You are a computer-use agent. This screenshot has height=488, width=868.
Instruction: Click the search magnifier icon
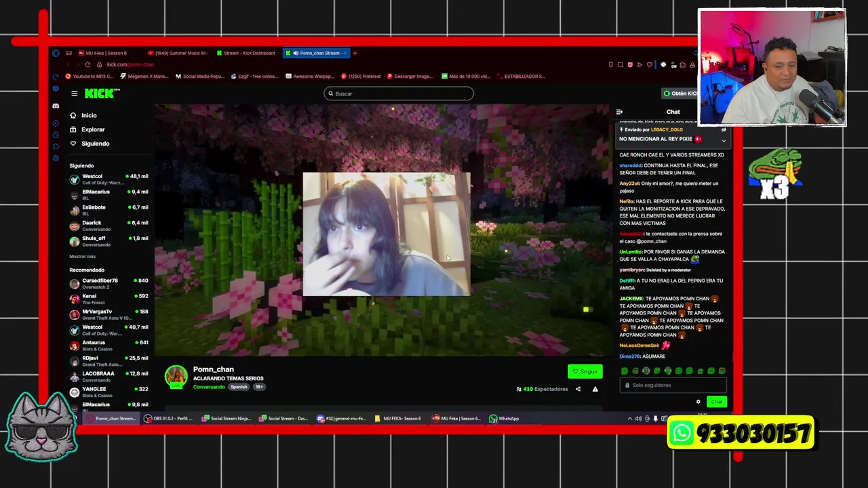pyautogui.click(x=331, y=94)
